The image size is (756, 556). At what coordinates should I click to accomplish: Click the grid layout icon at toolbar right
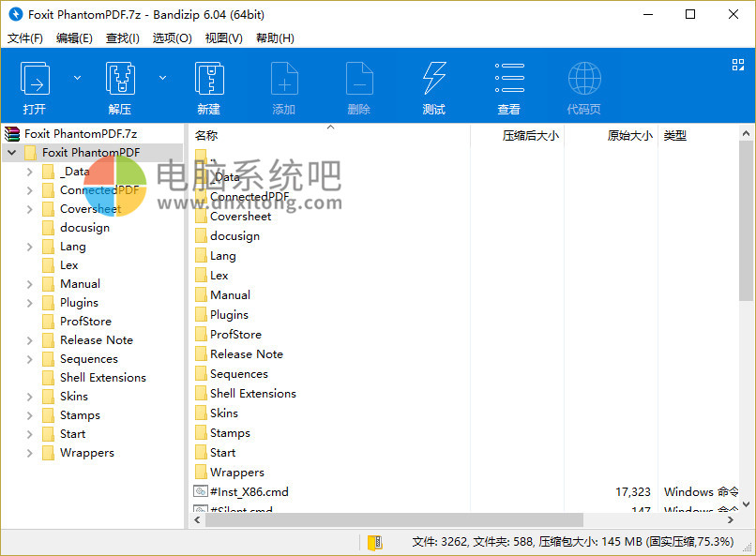[737, 65]
